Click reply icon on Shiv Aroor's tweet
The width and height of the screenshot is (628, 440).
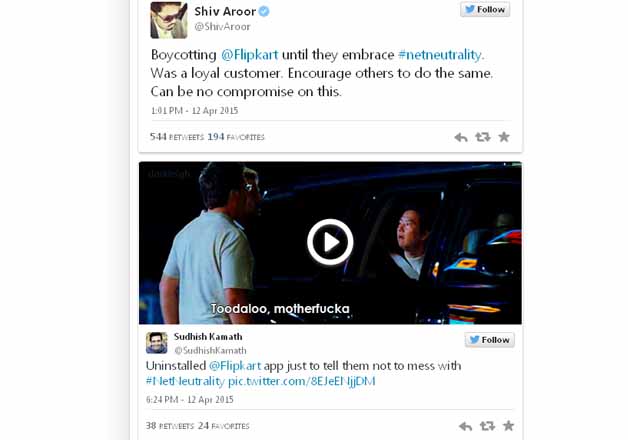(x=461, y=137)
